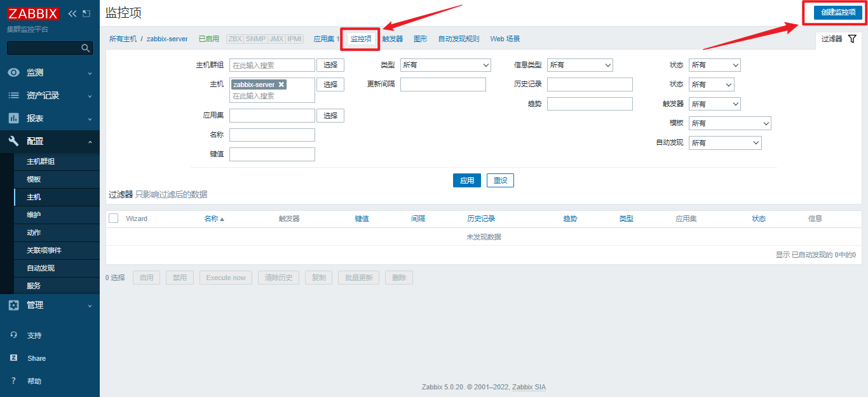Focus the 更新间隔 input field
Screen dimensions: 868x397
click(443, 84)
